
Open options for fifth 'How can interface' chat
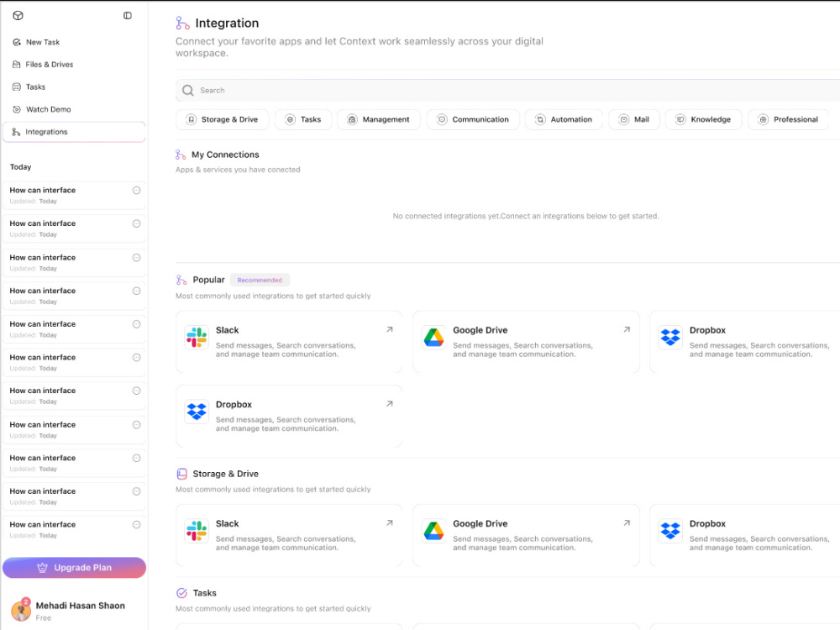click(137, 324)
